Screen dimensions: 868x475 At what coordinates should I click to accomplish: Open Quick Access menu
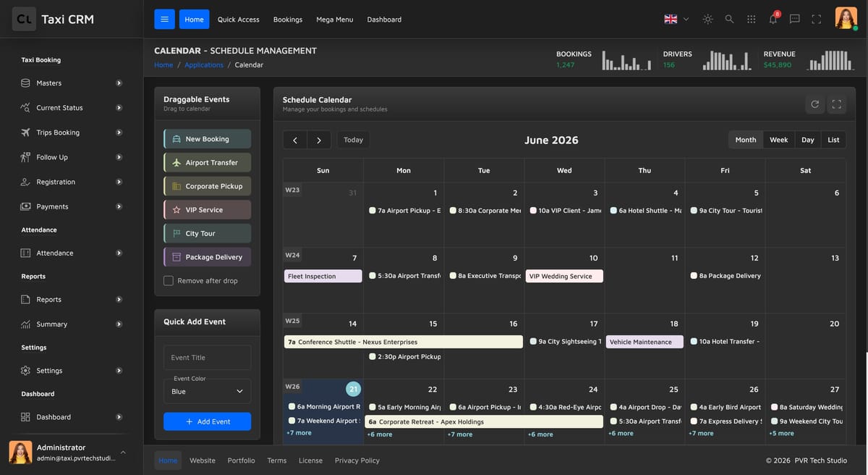click(x=238, y=20)
